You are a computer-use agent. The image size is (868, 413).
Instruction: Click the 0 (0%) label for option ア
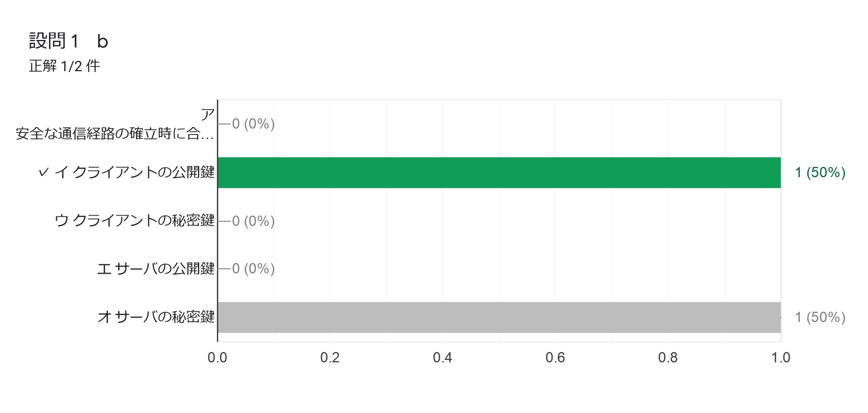coord(253,124)
